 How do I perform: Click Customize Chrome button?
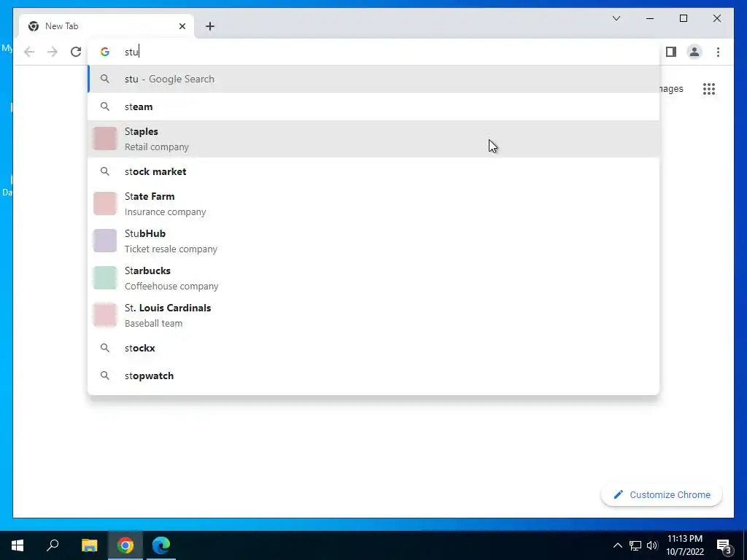661,495
